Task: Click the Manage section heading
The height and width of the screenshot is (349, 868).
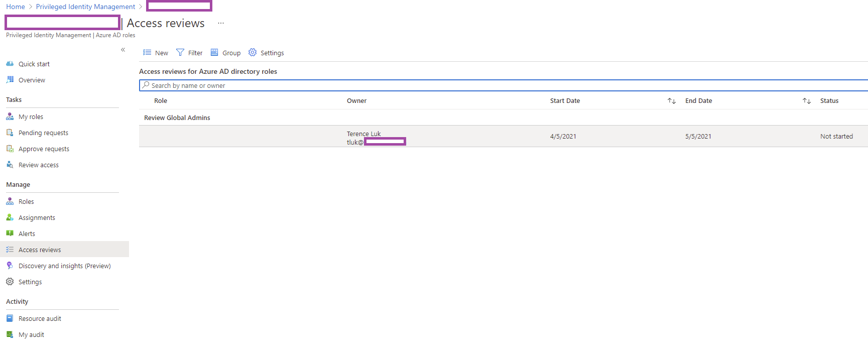Action: (18, 184)
